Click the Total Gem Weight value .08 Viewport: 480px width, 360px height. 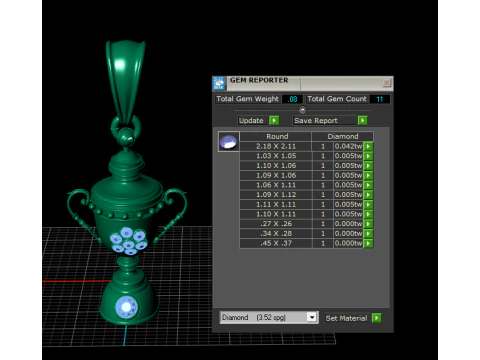[292, 99]
